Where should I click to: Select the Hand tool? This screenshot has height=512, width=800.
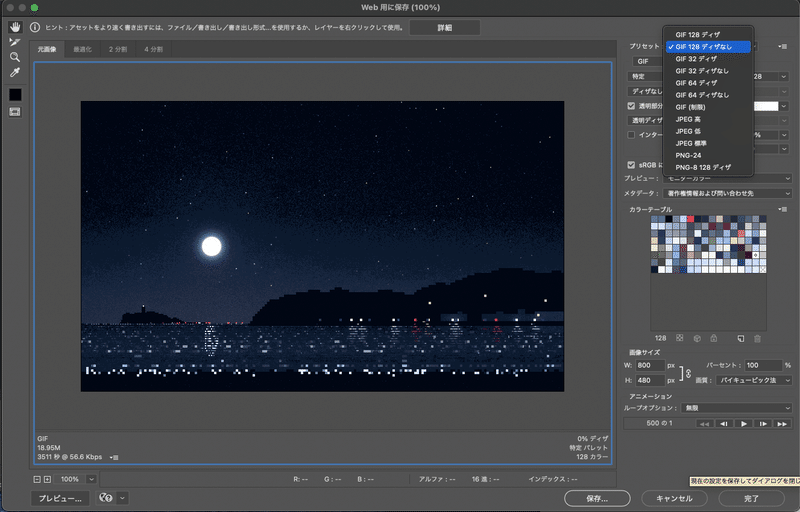coord(15,27)
